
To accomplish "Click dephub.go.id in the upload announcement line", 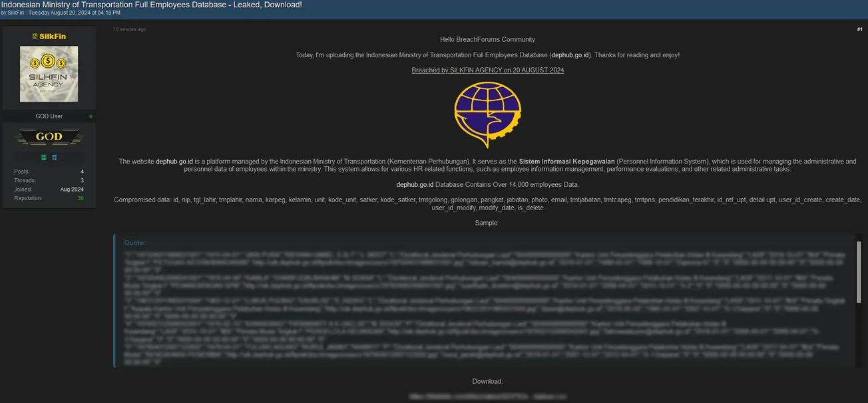I will 570,55.
